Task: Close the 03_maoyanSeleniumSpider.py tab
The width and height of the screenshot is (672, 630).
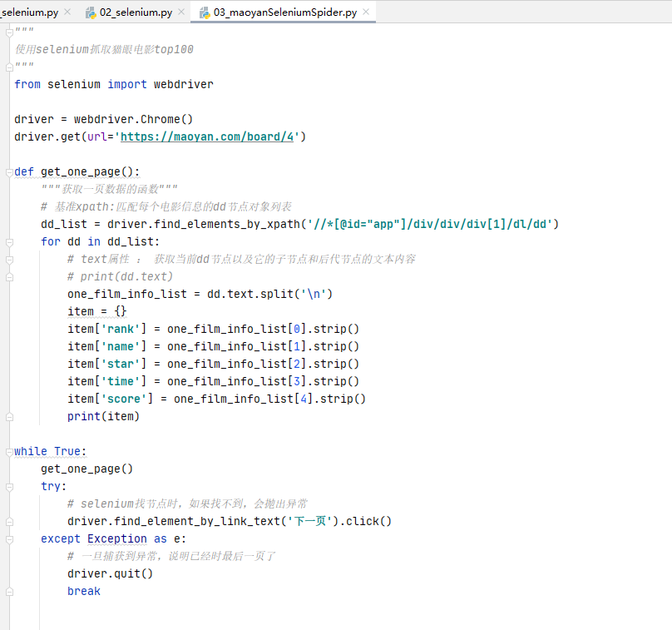Action: [366, 12]
